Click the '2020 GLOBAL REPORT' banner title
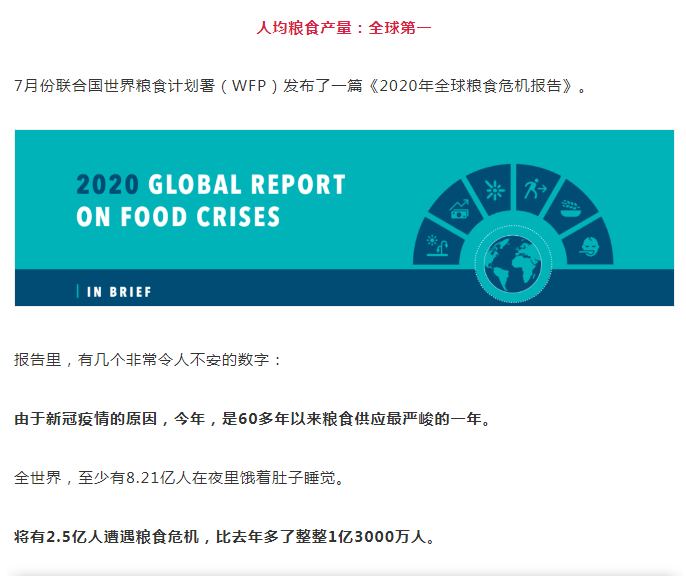This screenshot has height=576, width=686. pyautogui.click(x=211, y=185)
